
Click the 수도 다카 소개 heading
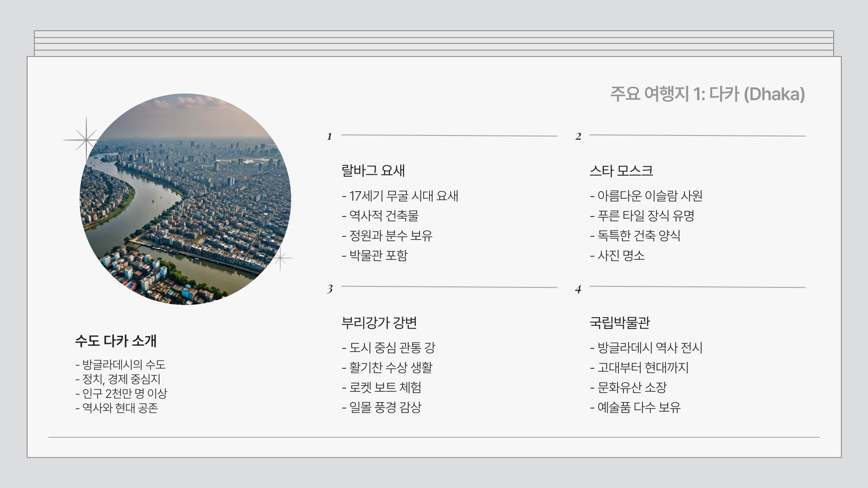pos(116,341)
